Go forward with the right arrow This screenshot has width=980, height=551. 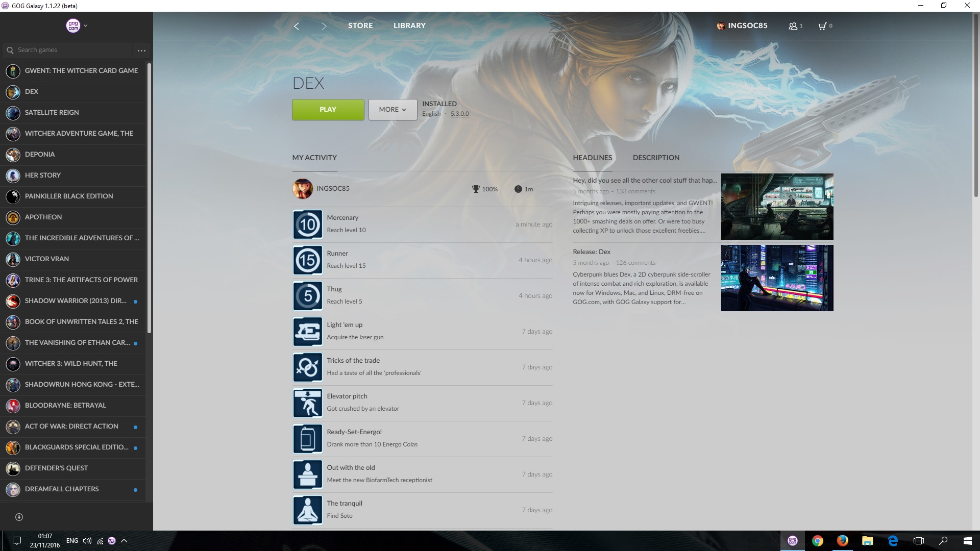click(x=324, y=26)
